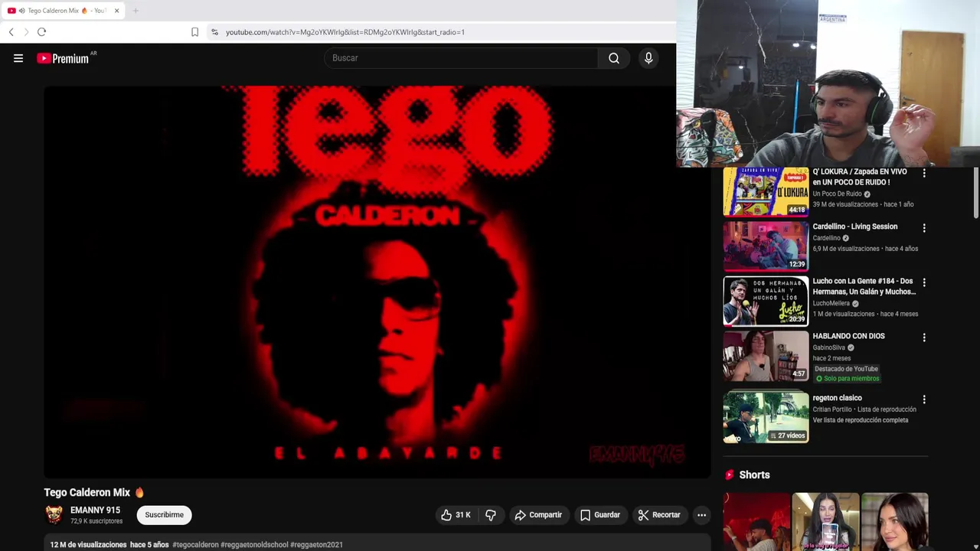Image resolution: width=980 pixels, height=551 pixels.
Task: Click LuchoMellera channel name
Action: [x=831, y=304]
